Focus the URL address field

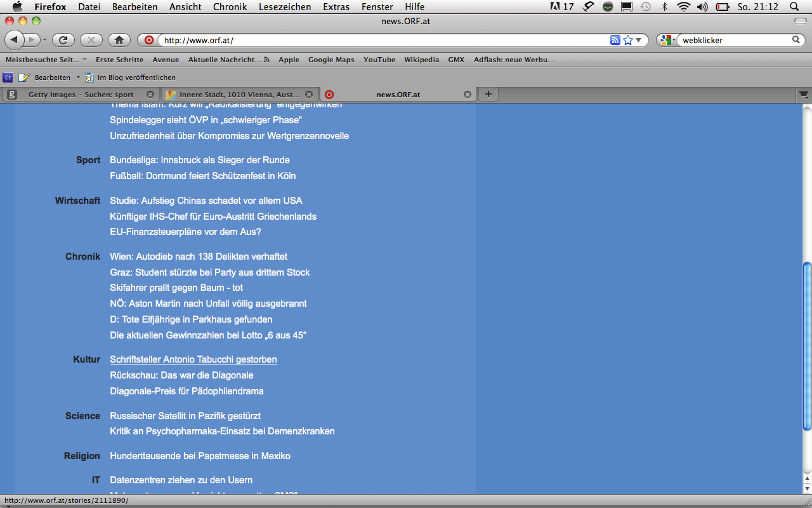pos(384,40)
